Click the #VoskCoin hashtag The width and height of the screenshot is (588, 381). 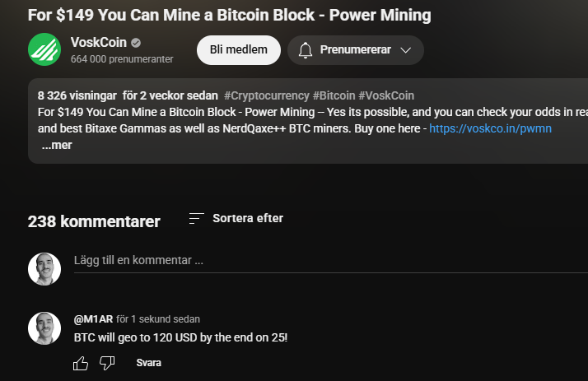pyautogui.click(x=386, y=95)
